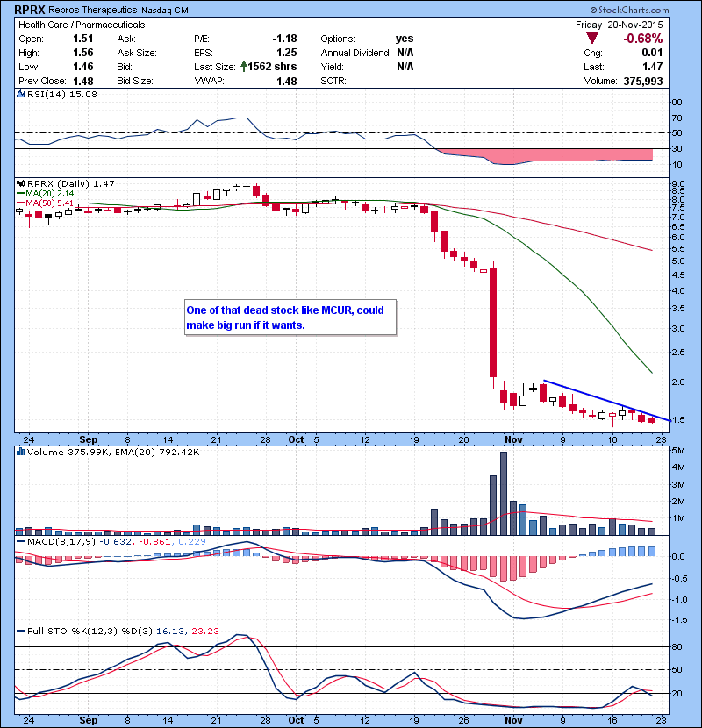Screen dimensions: 702x728
Task: Click the Health Care / Pharmaceuticals sector label
Action: pos(82,25)
